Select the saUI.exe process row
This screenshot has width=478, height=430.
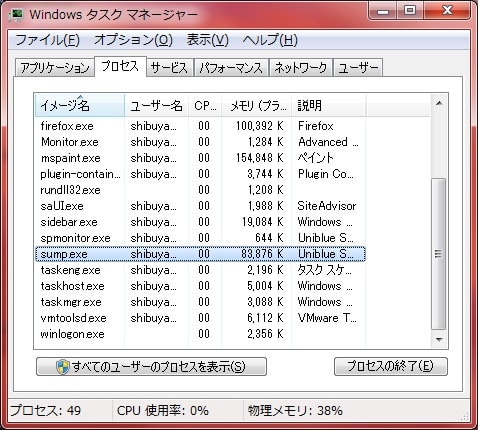tap(200, 206)
